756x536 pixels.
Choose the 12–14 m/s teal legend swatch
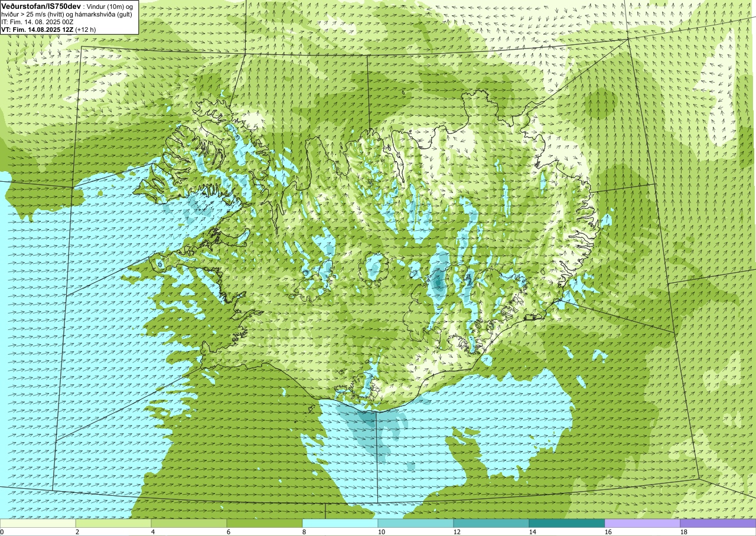(491, 523)
